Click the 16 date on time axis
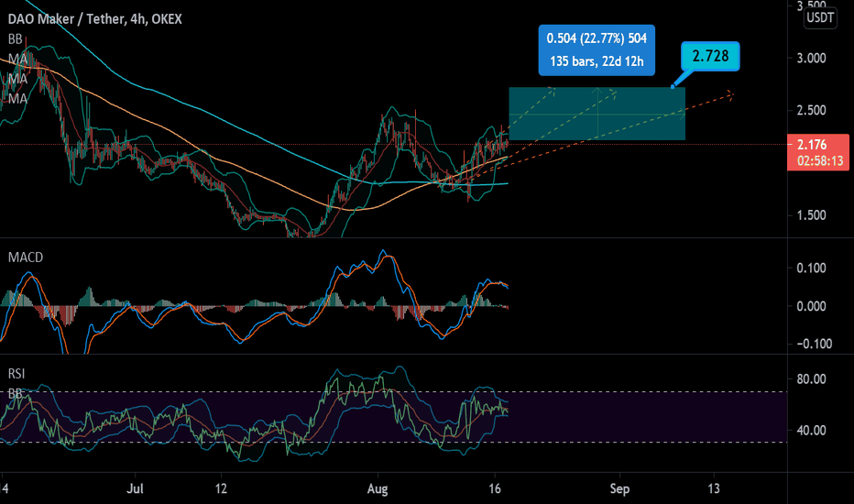The height and width of the screenshot is (504, 854). pos(495,488)
